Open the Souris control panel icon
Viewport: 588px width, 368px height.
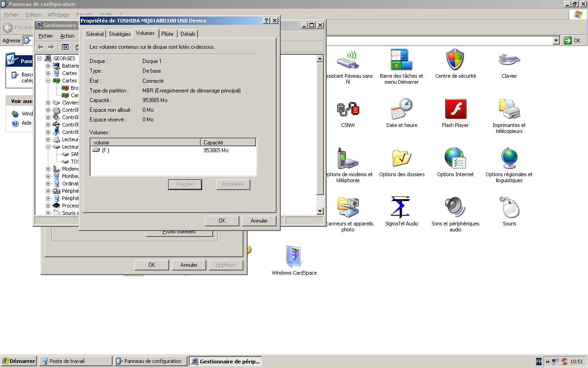(509, 207)
